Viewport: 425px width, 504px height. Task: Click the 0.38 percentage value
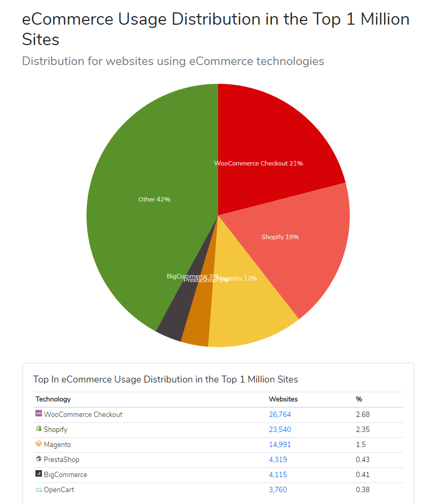363,490
